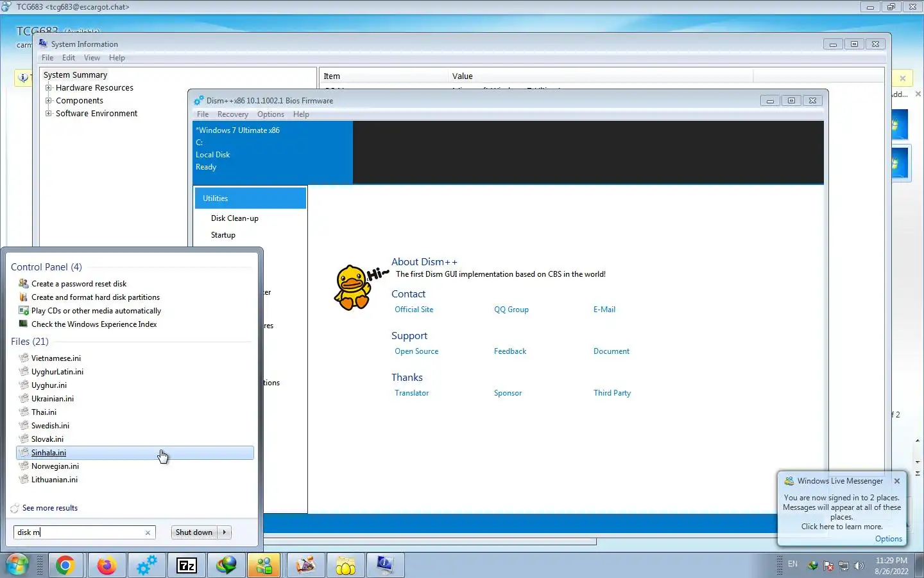Open Dism++ File menu
The height and width of the screenshot is (578, 924).
click(x=203, y=114)
